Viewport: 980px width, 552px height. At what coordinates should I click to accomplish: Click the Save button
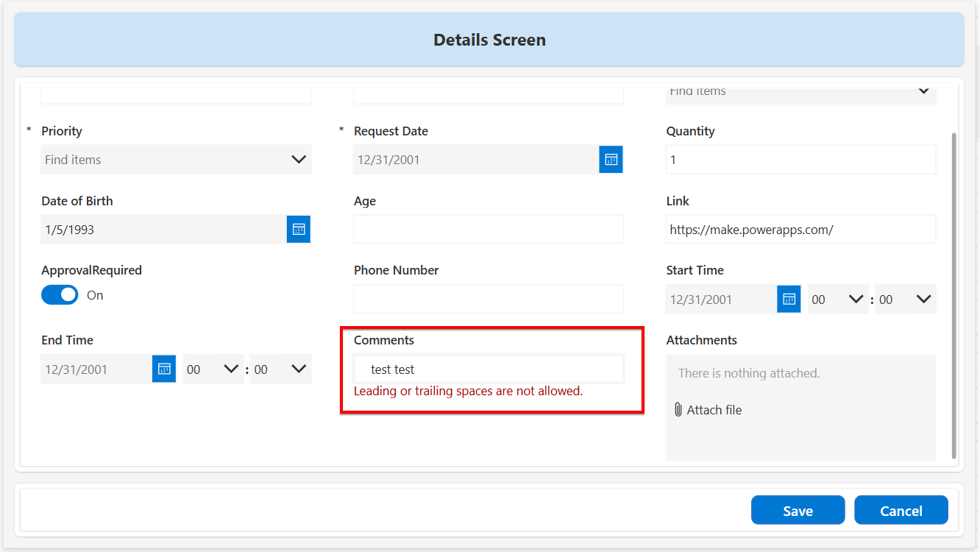tap(798, 511)
